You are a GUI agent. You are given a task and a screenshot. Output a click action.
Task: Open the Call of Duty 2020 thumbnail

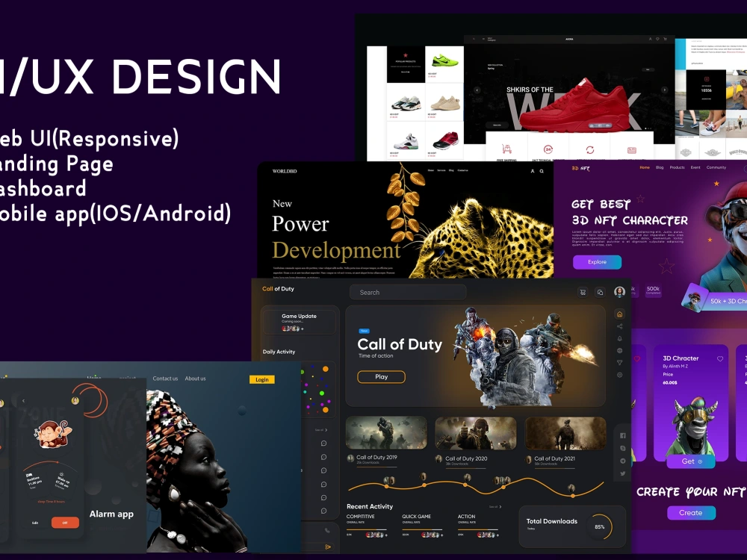pos(475,433)
